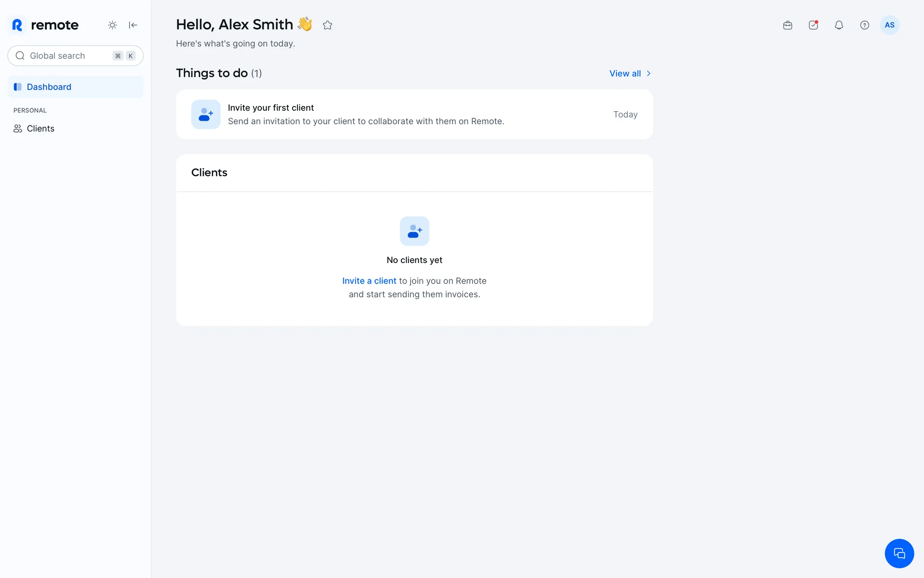Open tasks checklist icon with red dot
Screen dimensions: 924x578
coord(813,25)
